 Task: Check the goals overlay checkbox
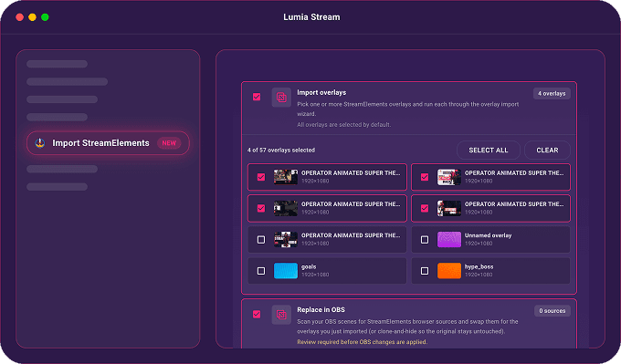[261, 271]
